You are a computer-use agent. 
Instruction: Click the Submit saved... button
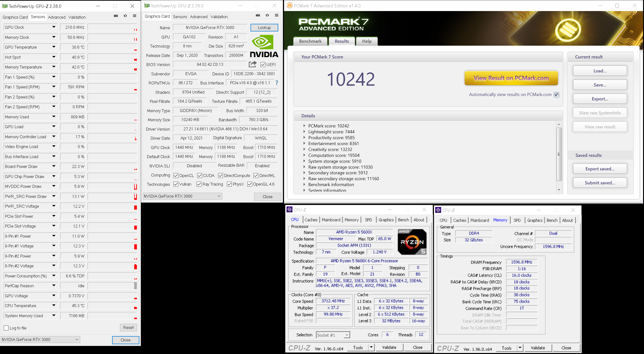pos(600,183)
